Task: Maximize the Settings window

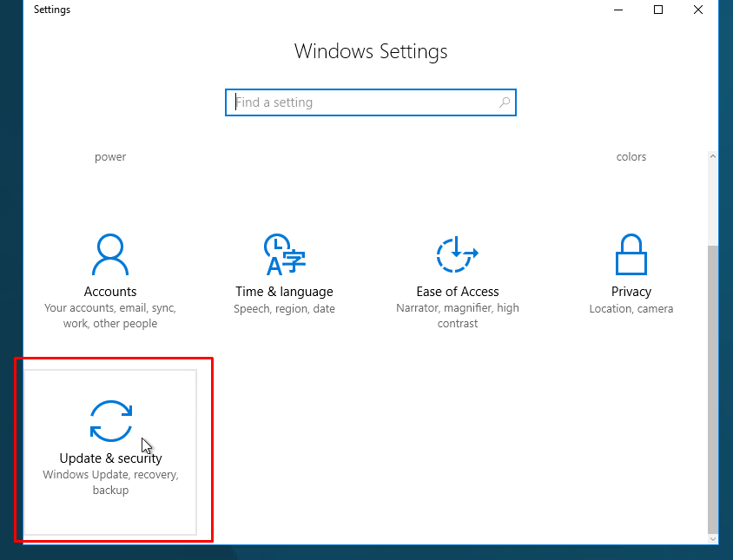Action: click(658, 10)
